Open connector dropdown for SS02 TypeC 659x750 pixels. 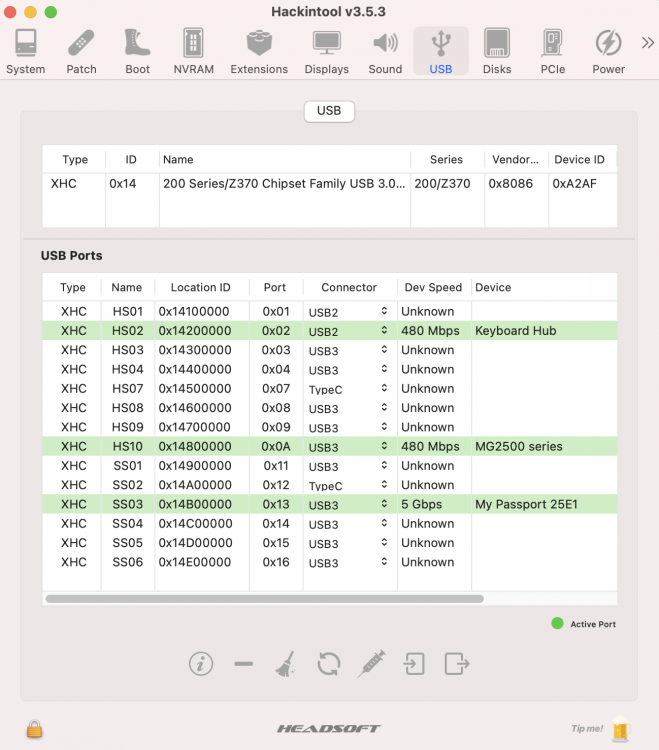coord(384,485)
